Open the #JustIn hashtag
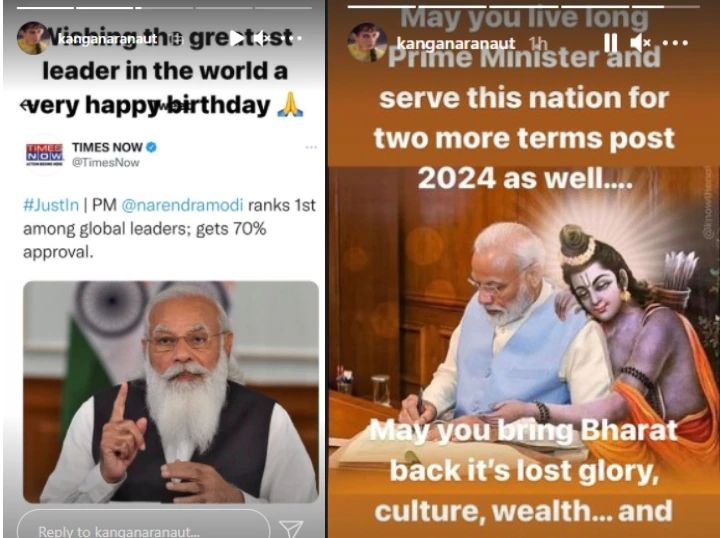The image size is (720, 538). click(x=51, y=205)
